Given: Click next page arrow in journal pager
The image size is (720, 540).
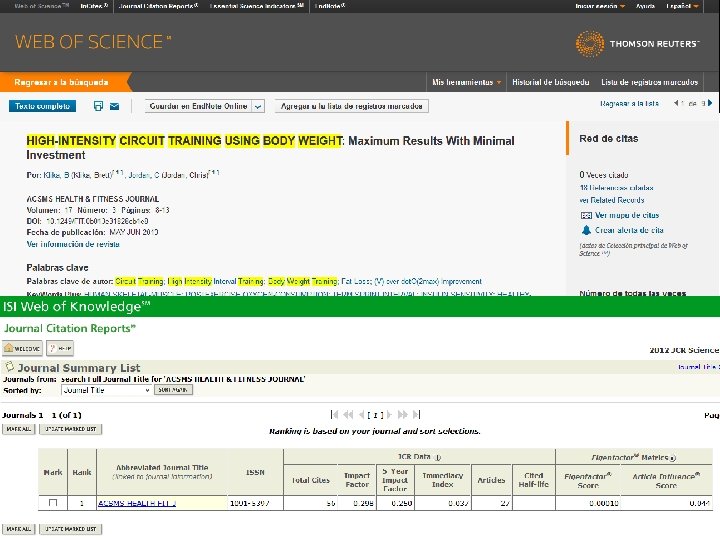Looking at the screenshot, I should coord(389,415).
